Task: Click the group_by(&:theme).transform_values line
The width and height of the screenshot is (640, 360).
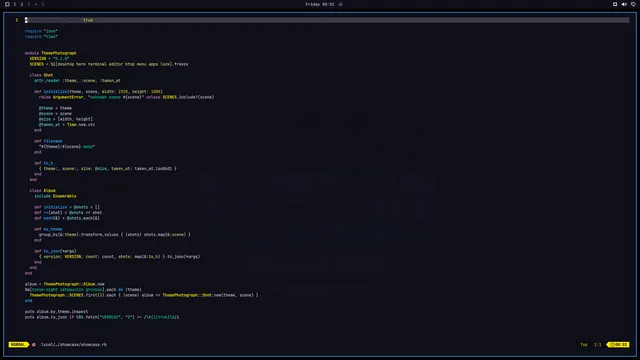Action: (x=115, y=235)
